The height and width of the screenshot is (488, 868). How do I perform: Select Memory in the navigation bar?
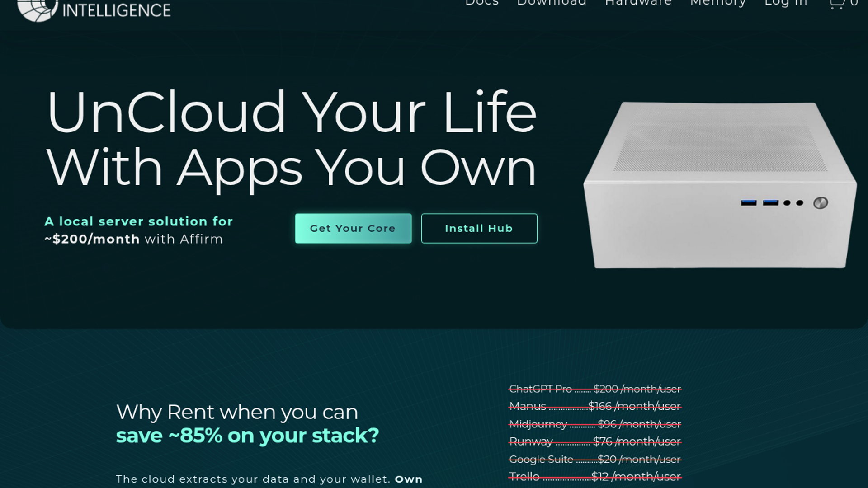(718, 3)
